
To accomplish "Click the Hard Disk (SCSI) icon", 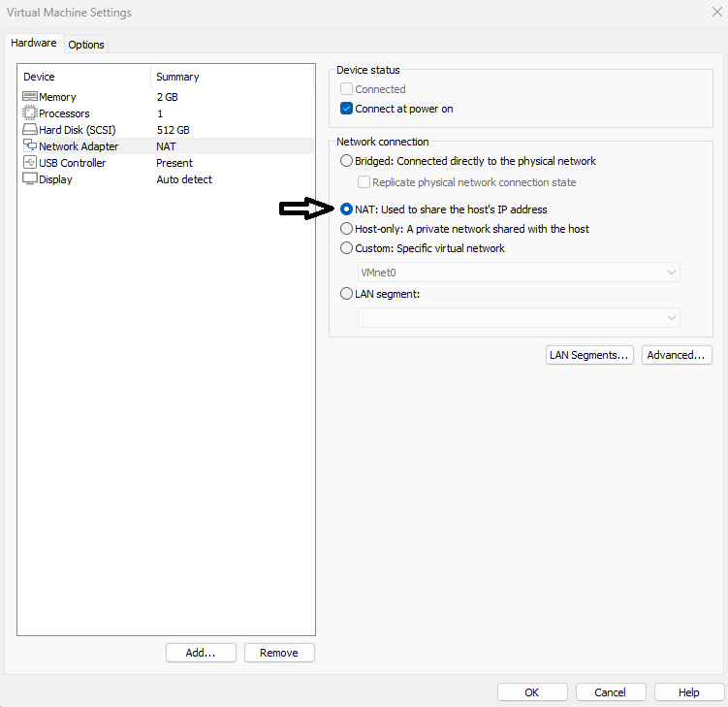I will tap(30, 130).
